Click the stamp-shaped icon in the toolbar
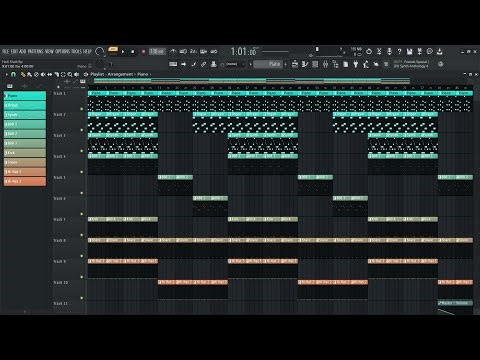 (214, 64)
